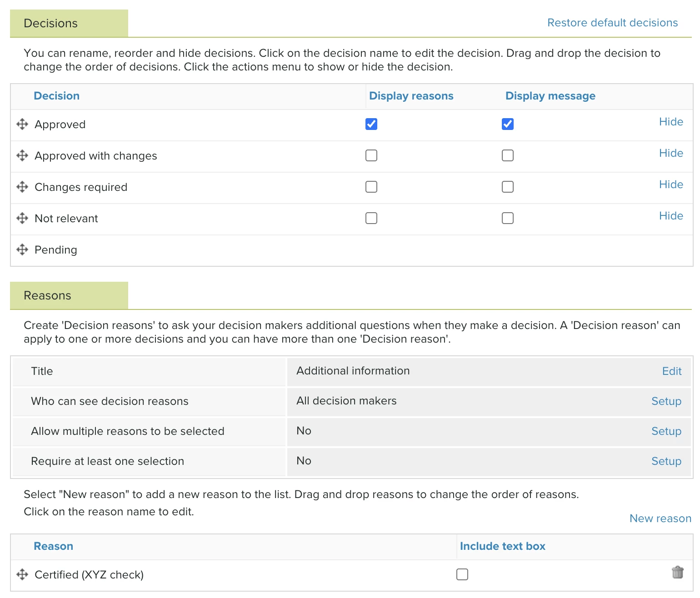Add a New reason
The height and width of the screenshot is (598, 700).
tap(660, 518)
